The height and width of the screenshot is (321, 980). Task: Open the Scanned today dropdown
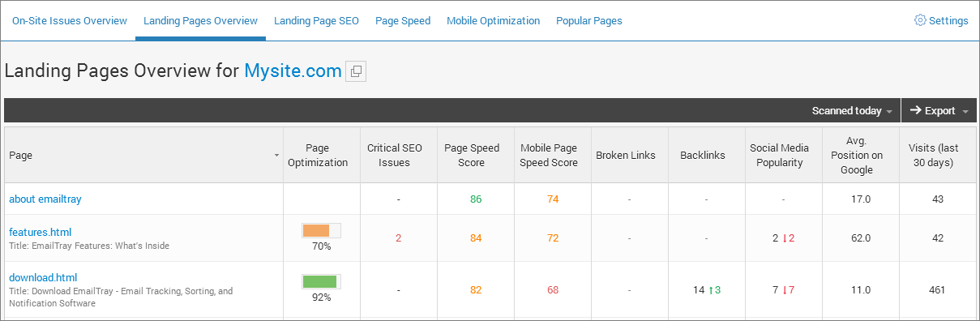(x=853, y=111)
